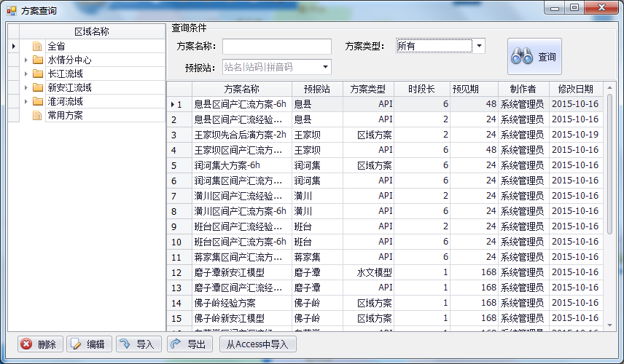Click the 水情分中心 folder node
Screen dimensions: 624x364
point(69,60)
